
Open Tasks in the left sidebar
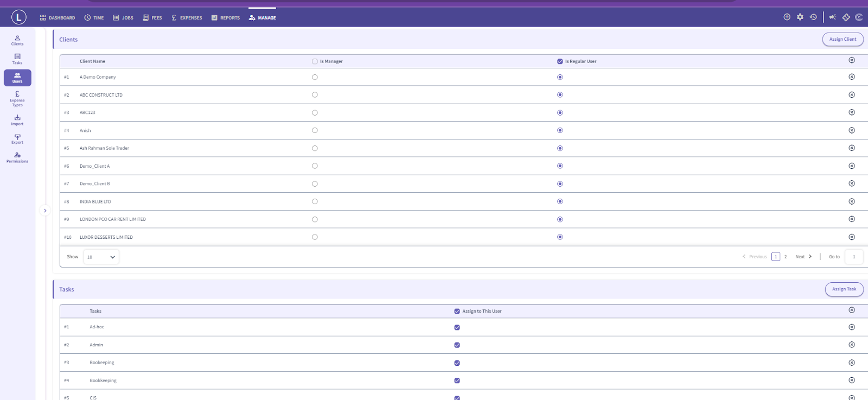[x=17, y=59]
